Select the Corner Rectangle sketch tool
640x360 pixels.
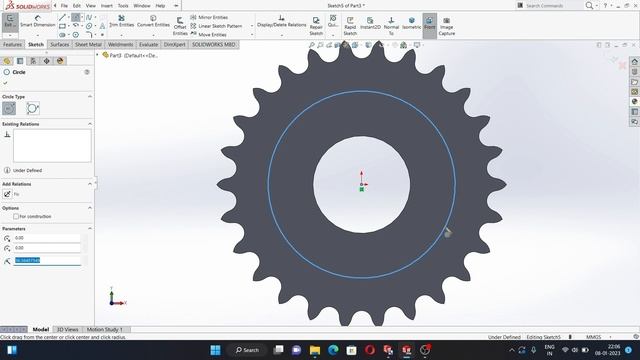click(x=62, y=26)
